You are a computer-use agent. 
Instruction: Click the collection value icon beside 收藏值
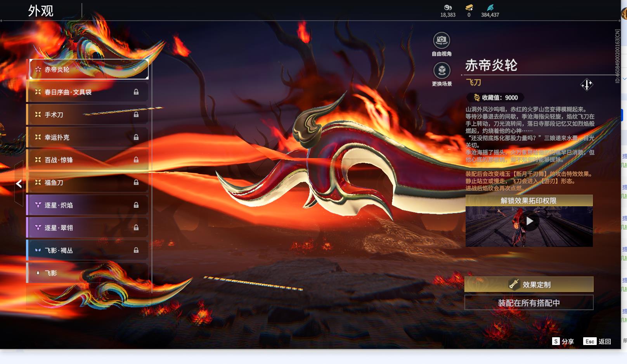[x=476, y=98]
